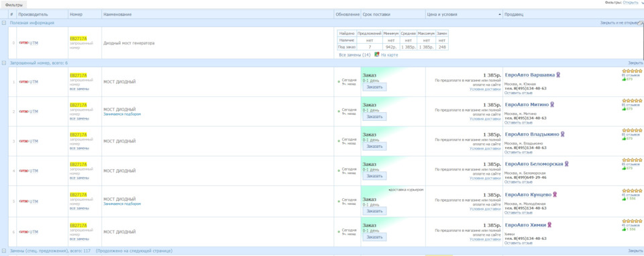The height and width of the screenshot is (256, 644).
Task: Open Все замены (14) link
Action: click(354, 54)
